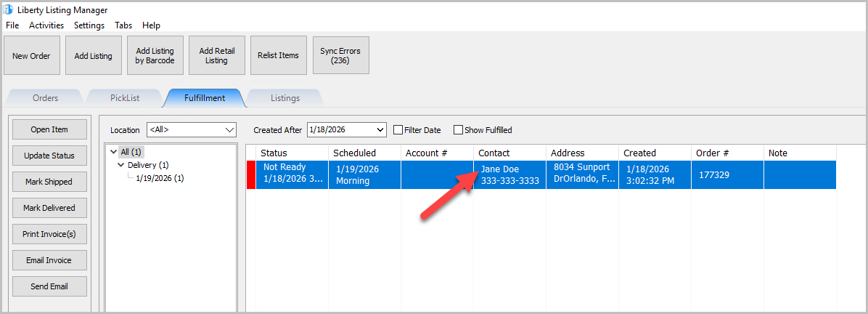The width and height of the screenshot is (868, 314).
Task: Select the Fulfillment tab
Action: (204, 98)
